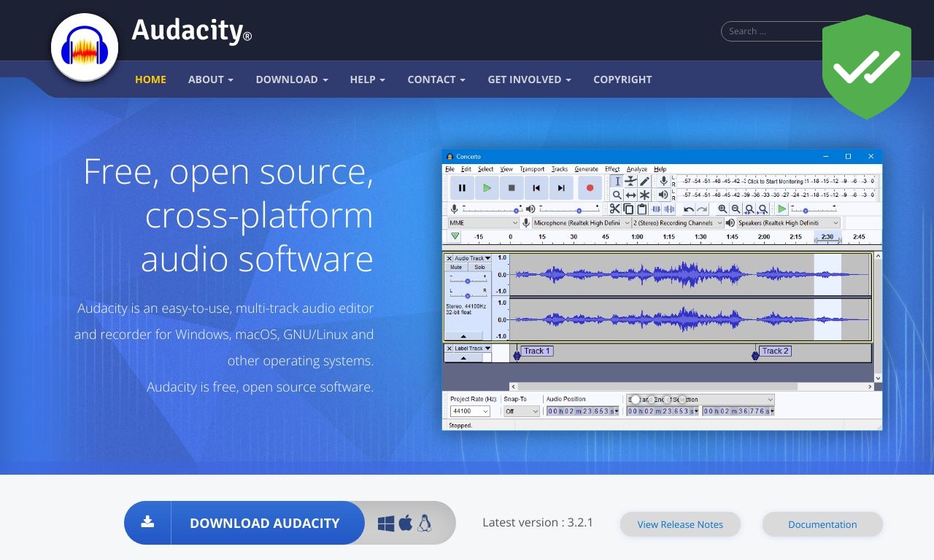
Task: Click the scissors Cut icon
Action: (x=615, y=209)
